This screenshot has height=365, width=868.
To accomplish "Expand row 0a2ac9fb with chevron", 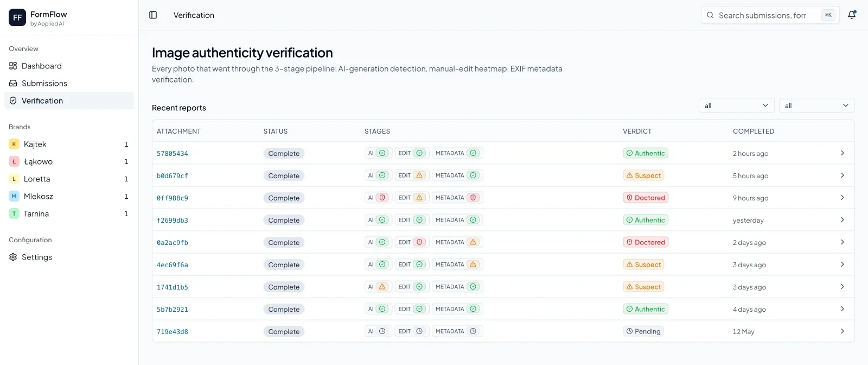I will (843, 242).
